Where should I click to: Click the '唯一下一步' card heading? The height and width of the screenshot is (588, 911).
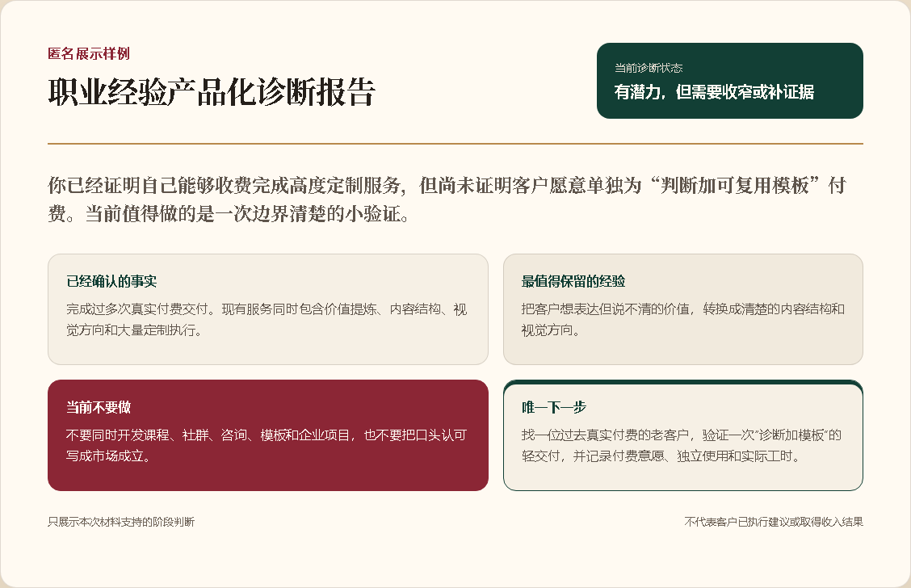point(554,407)
